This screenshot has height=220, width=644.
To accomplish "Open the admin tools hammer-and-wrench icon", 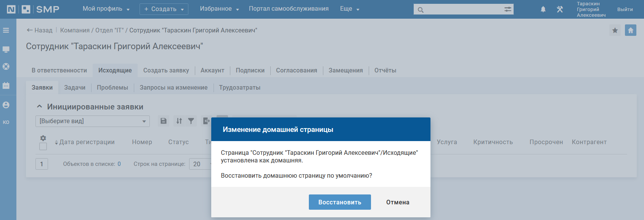I will [x=560, y=10].
